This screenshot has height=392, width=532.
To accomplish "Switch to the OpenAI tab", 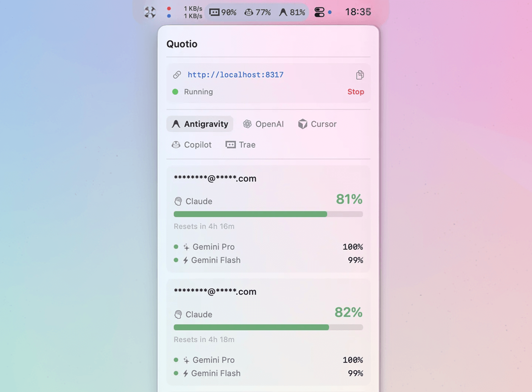I will coord(264,124).
